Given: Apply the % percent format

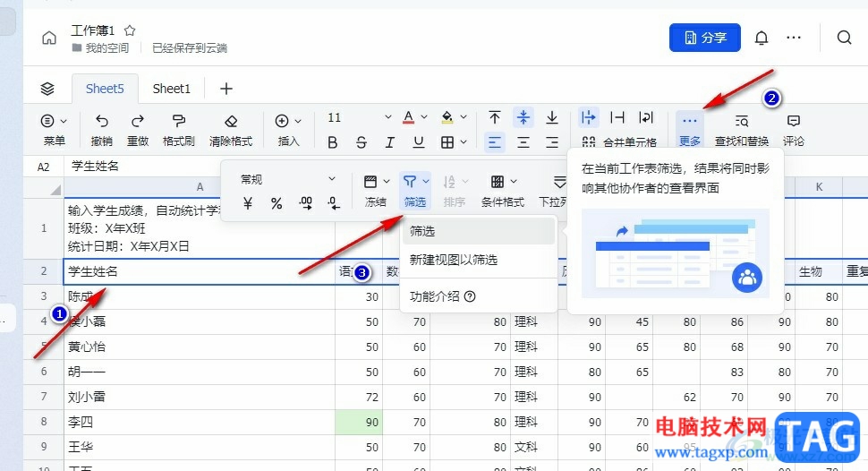Looking at the screenshot, I should coord(277,203).
